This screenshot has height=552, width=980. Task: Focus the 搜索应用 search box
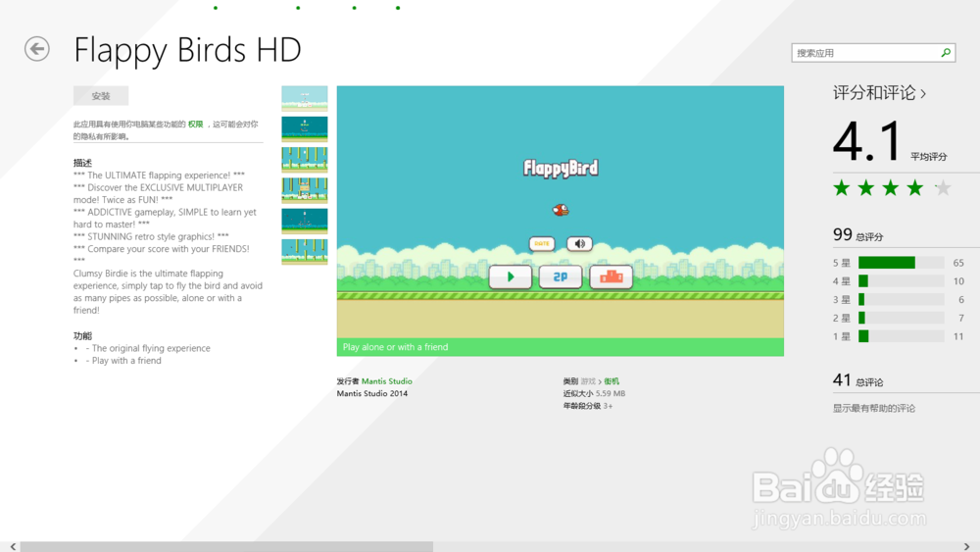pyautogui.click(x=873, y=53)
